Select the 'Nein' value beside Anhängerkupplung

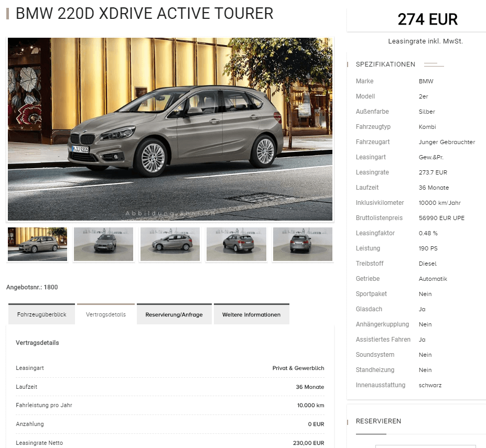[x=425, y=324]
